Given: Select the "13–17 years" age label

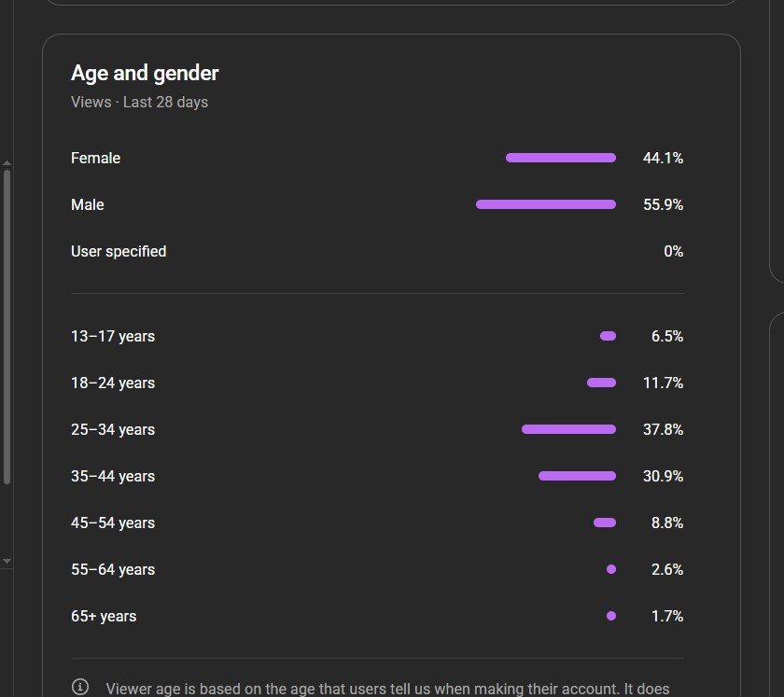Looking at the screenshot, I should tap(113, 336).
